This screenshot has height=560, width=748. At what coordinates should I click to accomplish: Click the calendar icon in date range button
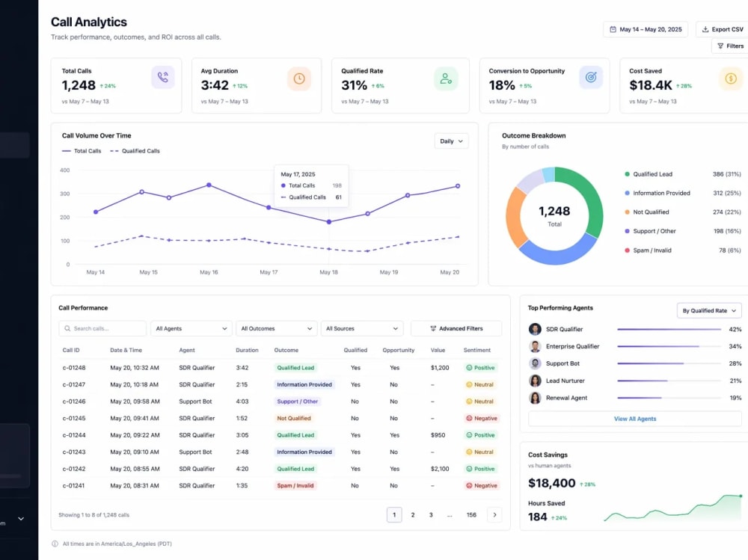[x=613, y=30]
